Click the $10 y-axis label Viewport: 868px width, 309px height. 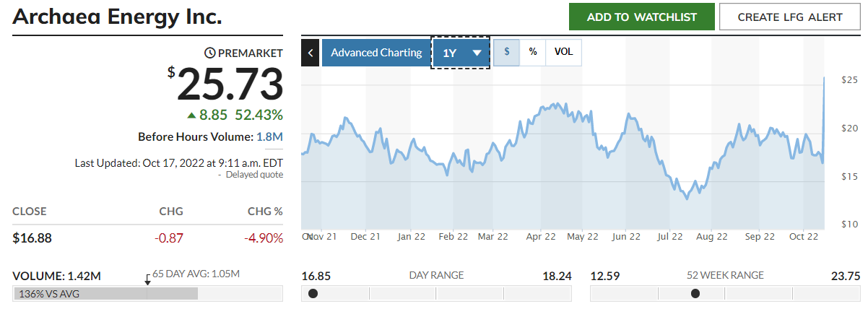[x=850, y=225]
